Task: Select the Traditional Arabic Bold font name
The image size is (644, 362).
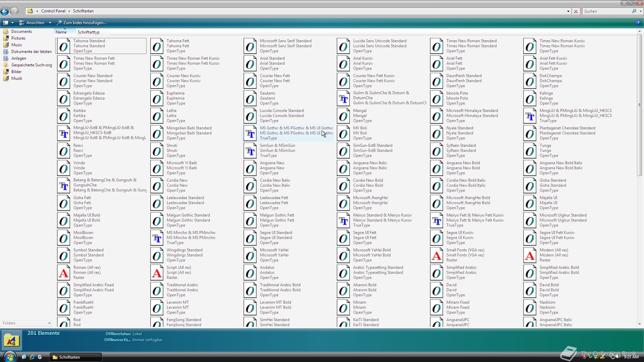Action: point(280,285)
